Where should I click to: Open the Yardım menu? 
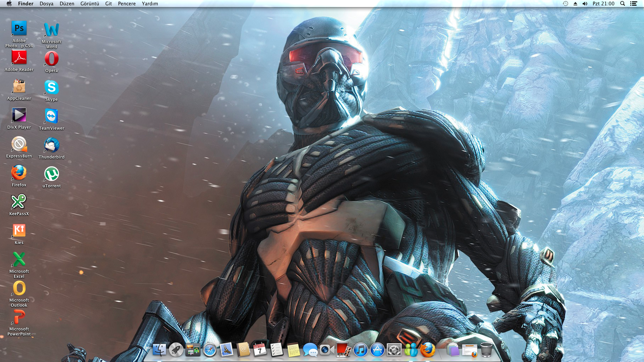(150, 4)
